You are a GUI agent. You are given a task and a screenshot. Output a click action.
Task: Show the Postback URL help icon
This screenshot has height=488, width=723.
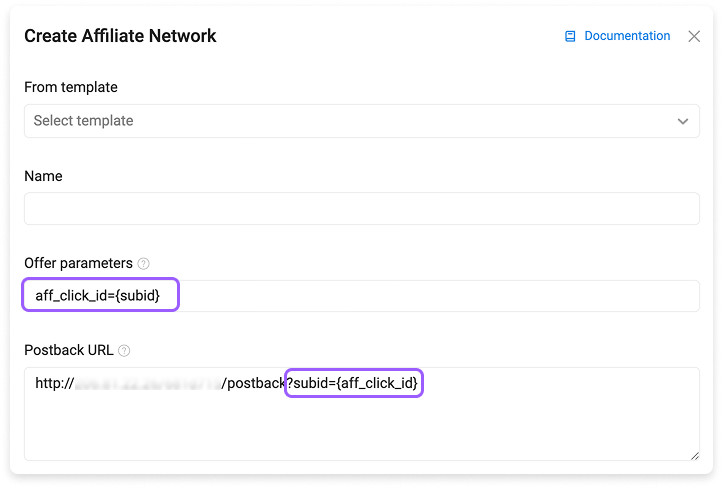(124, 351)
